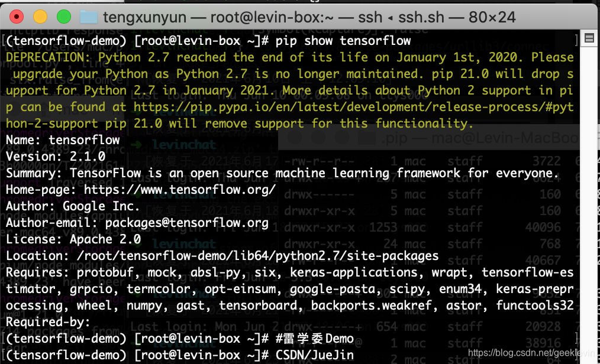The image size is (600, 364).
Task: Click the 'Name: tensorflow' line
Action: coord(63,140)
